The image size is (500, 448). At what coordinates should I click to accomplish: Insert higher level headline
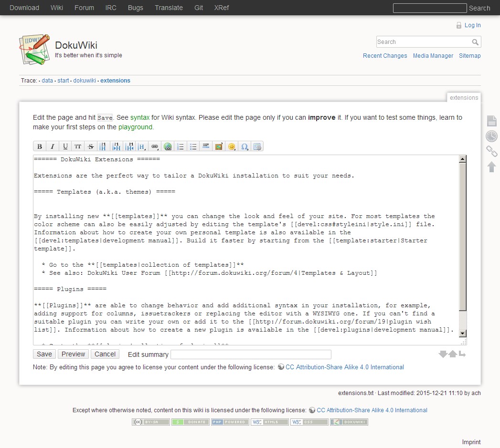point(129,146)
